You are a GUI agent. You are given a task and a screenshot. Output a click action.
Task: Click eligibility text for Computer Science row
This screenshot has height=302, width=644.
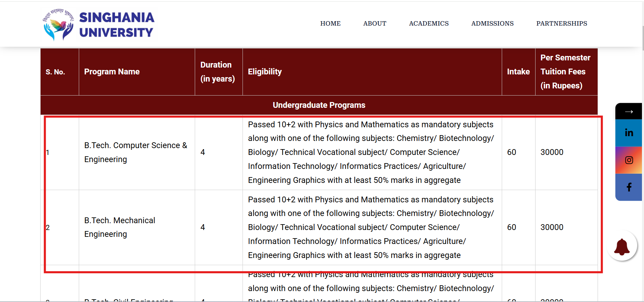[371, 152]
